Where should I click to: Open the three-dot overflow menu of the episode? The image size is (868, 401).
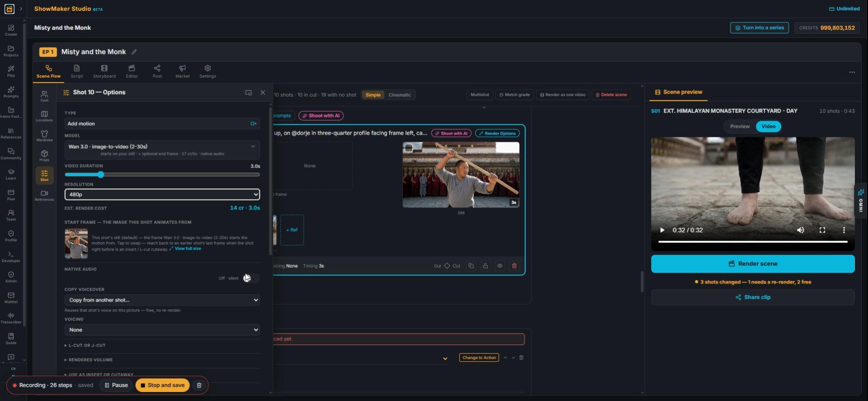(x=852, y=72)
